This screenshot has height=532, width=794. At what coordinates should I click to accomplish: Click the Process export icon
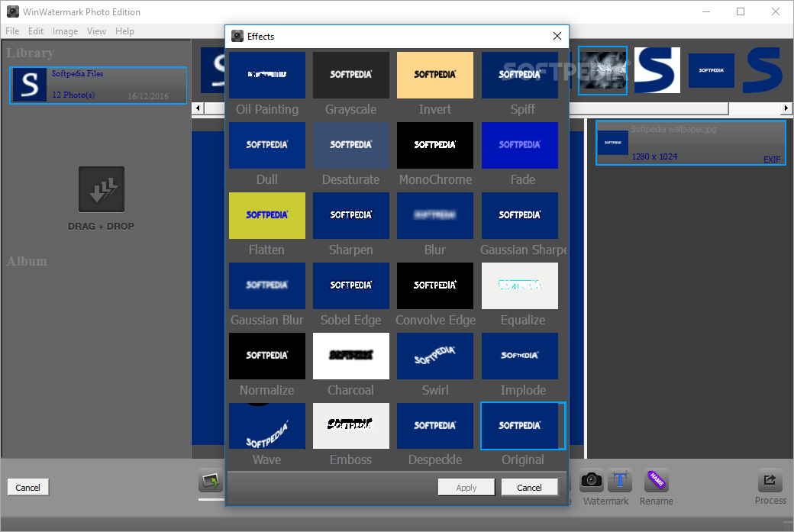pyautogui.click(x=770, y=480)
